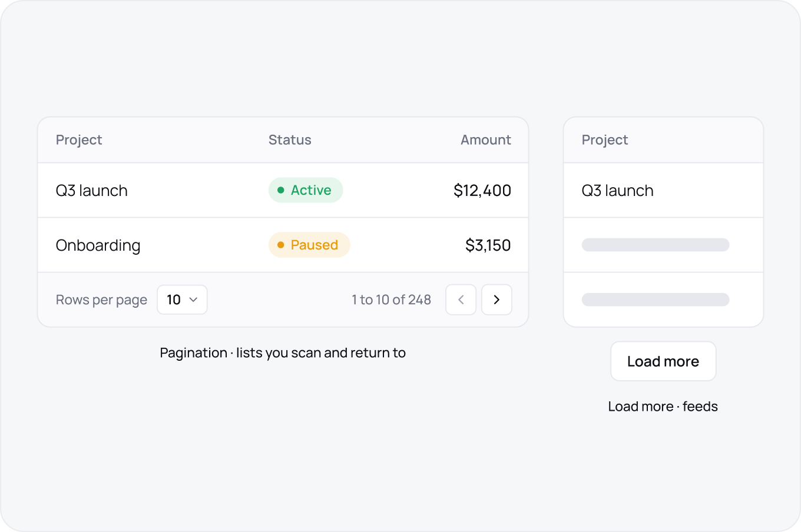Click the Status column header
801x532 pixels.
point(290,140)
